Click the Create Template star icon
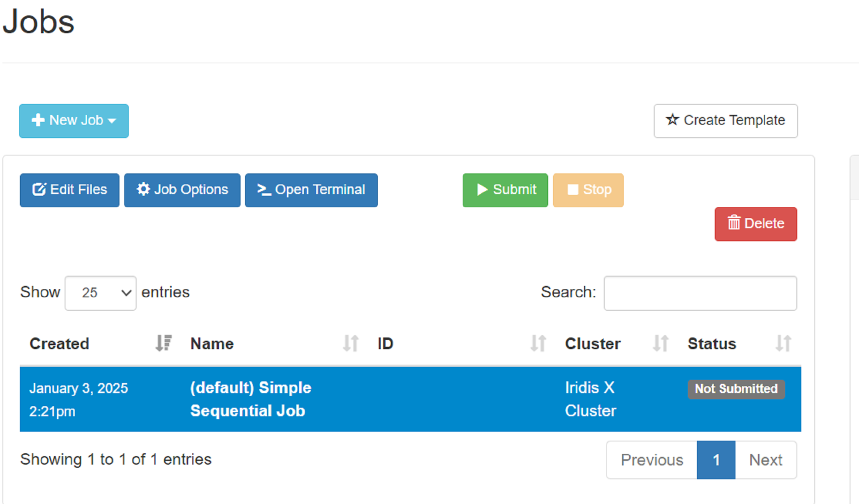The height and width of the screenshot is (504, 859). click(672, 120)
